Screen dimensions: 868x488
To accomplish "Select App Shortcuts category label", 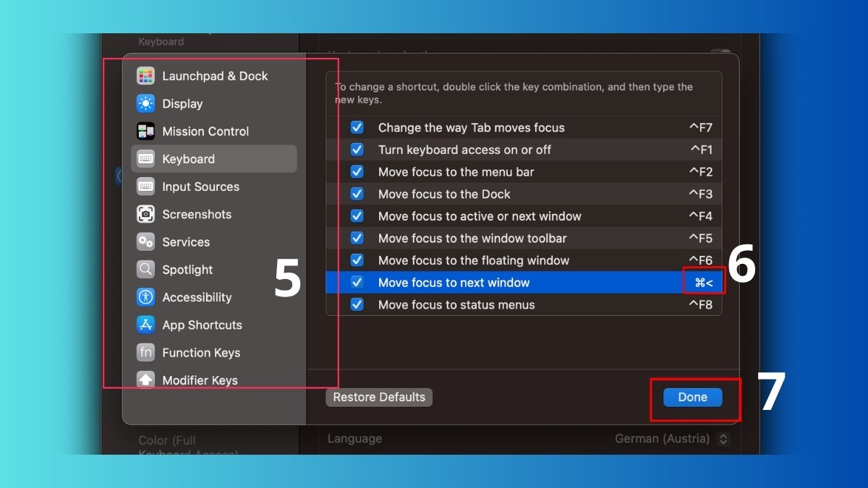I will point(202,325).
